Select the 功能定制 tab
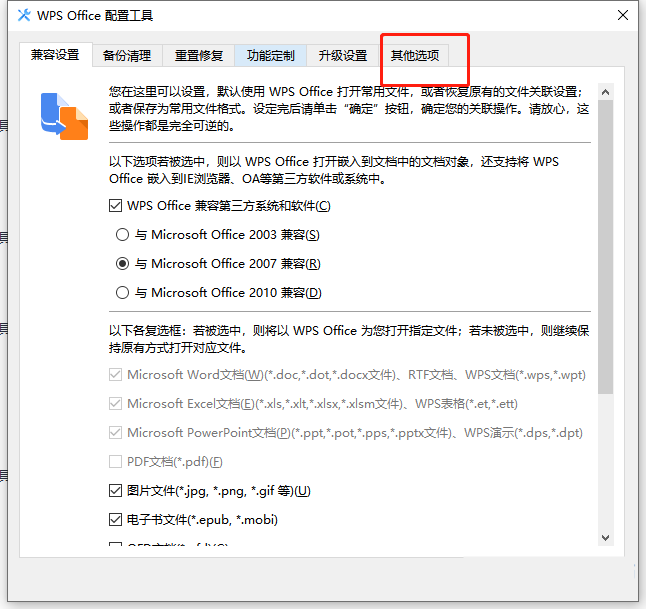 [271, 55]
